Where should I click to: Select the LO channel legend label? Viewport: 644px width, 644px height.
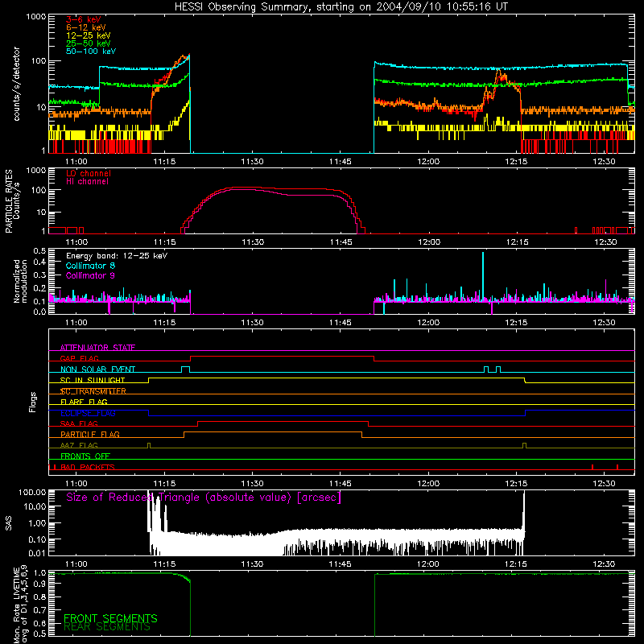89,173
